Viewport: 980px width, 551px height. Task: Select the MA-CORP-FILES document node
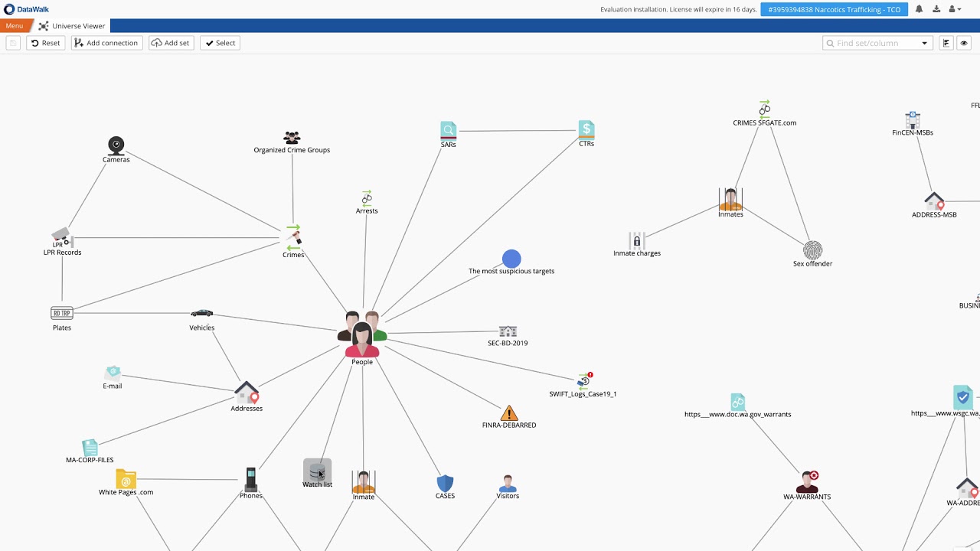[90, 447]
